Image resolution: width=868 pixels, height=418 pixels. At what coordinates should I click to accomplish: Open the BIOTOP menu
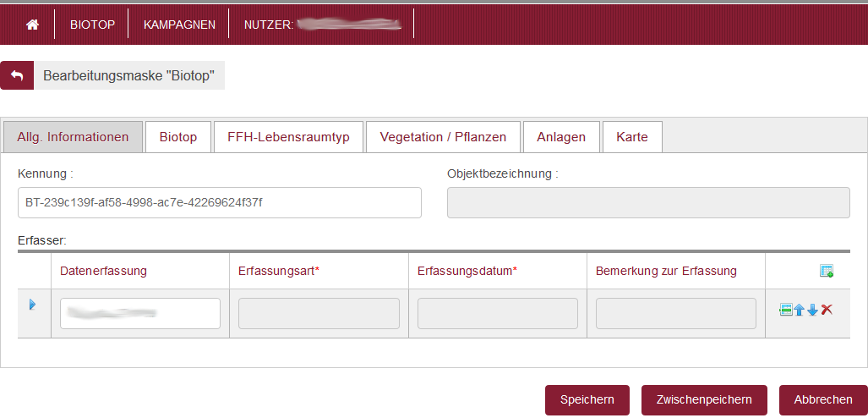(x=92, y=25)
